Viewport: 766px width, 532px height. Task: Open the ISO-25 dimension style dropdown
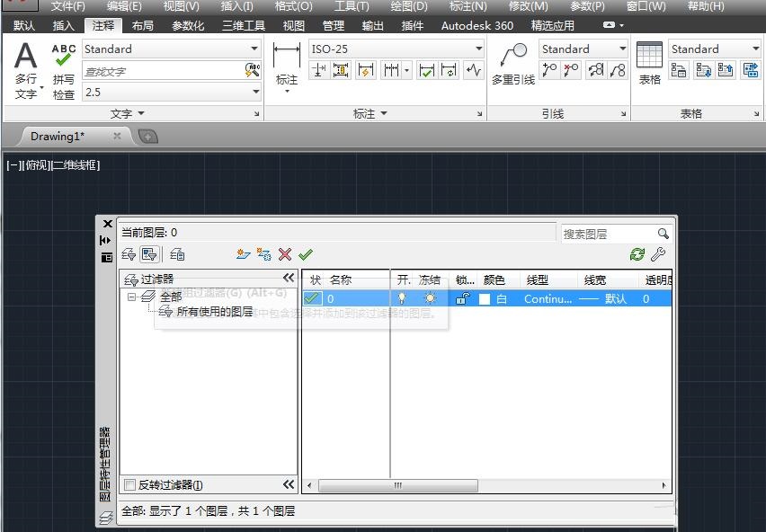[478, 49]
